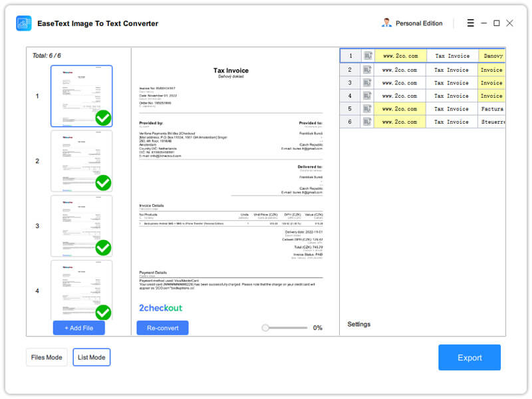The width and height of the screenshot is (532, 399).
Task: Click the Total: 6 / 6 counter
Action: 47,56
